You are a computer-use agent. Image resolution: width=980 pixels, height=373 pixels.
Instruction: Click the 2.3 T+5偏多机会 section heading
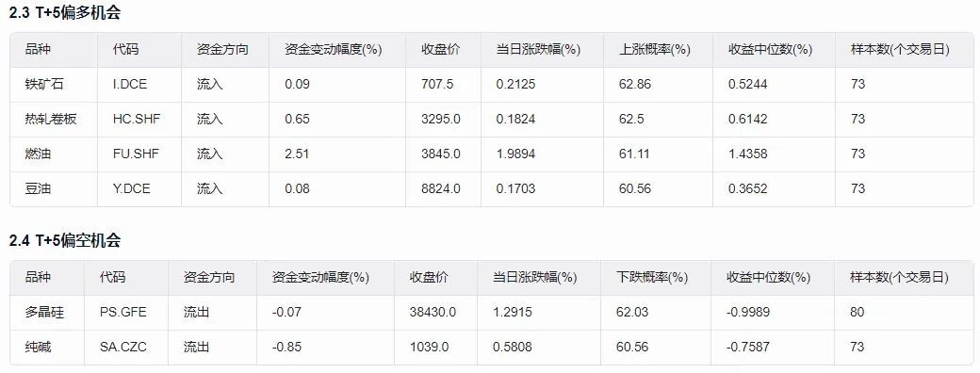click(x=65, y=12)
